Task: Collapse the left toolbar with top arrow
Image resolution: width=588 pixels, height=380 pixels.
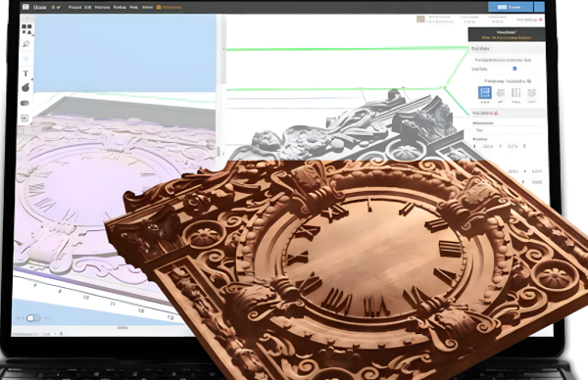Action: pyautogui.click(x=26, y=18)
